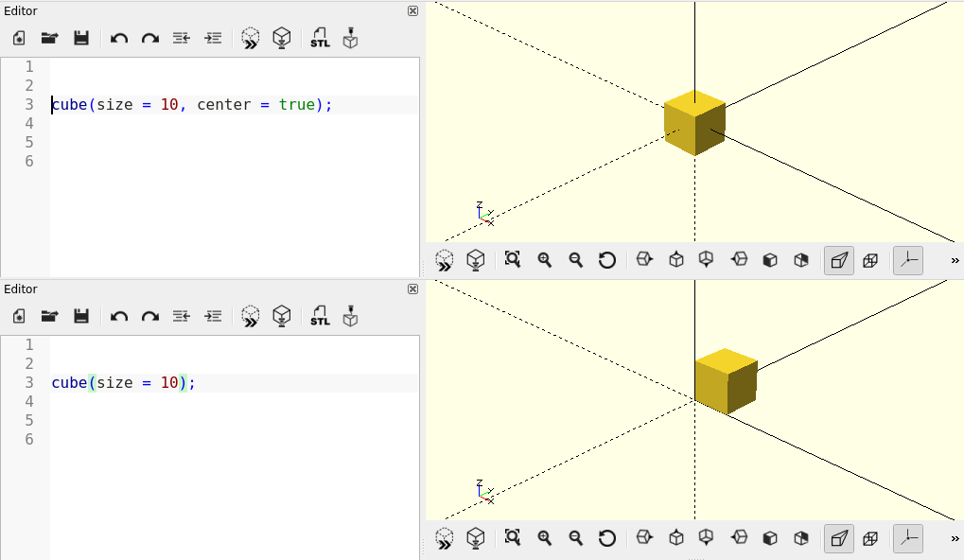Send design to 3D printer from bottom editor
Image resolution: width=964 pixels, height=560 pixels.
pos(350,316)
